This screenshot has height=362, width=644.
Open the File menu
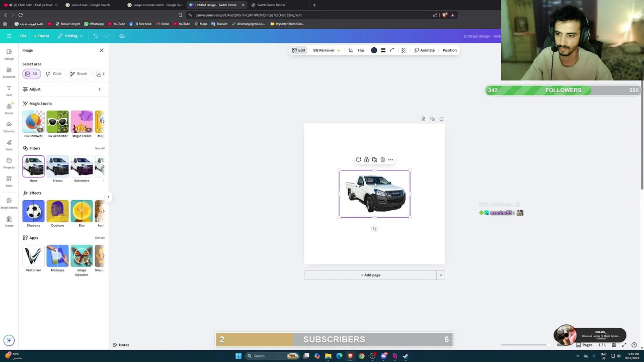[x=23, y=36]
